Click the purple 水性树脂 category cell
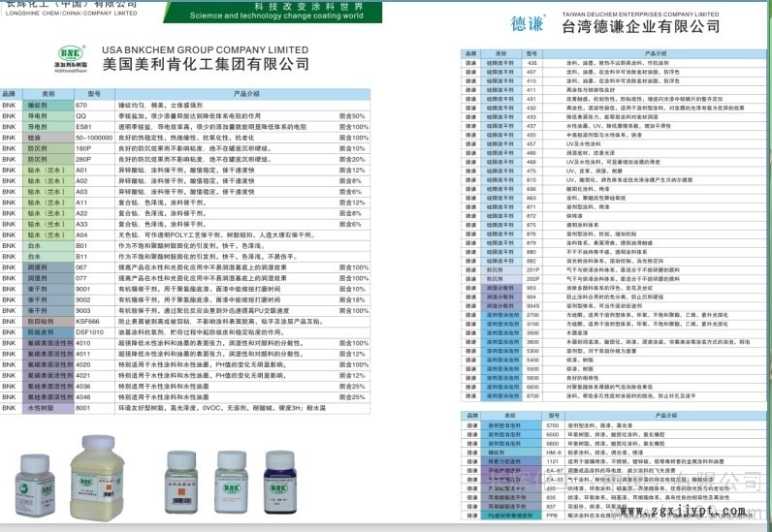772x532 pixels. pyautogui.click(x=49, y=408)
